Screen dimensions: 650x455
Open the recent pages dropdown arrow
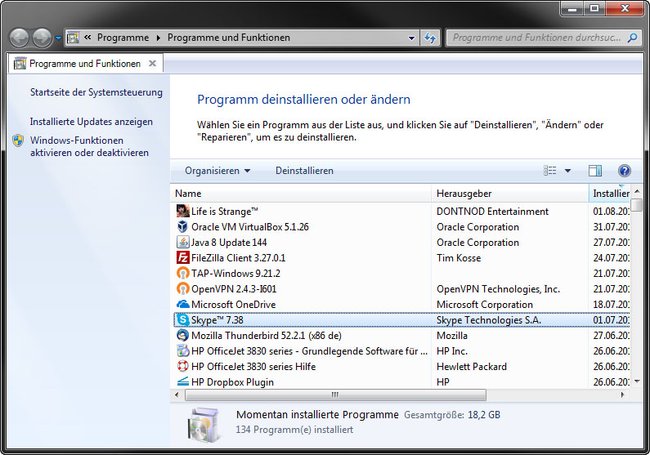click(x=58, y=38)
